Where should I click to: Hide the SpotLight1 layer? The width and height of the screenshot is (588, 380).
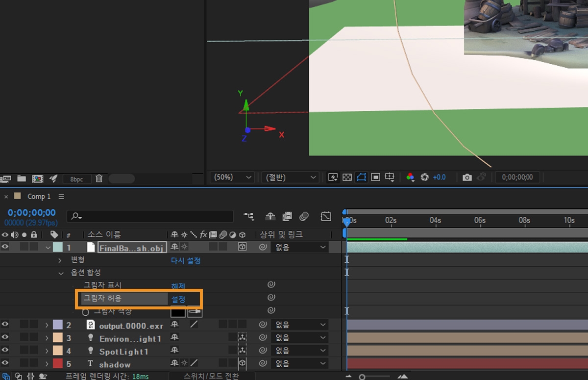click(x=4, y=351)
